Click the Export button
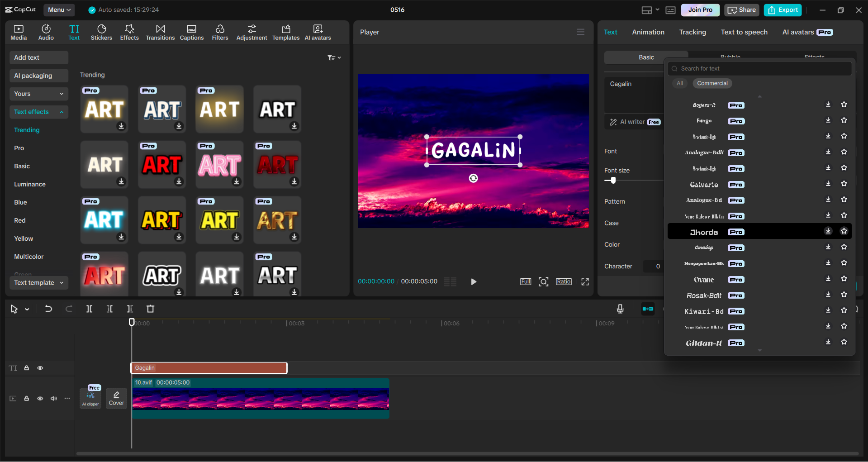This screenshot has height=462, width=868. 782,10
